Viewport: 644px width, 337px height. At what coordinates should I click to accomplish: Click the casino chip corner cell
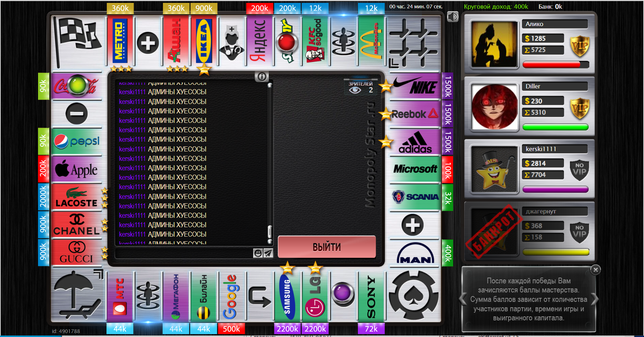click(x=414, y=295)
